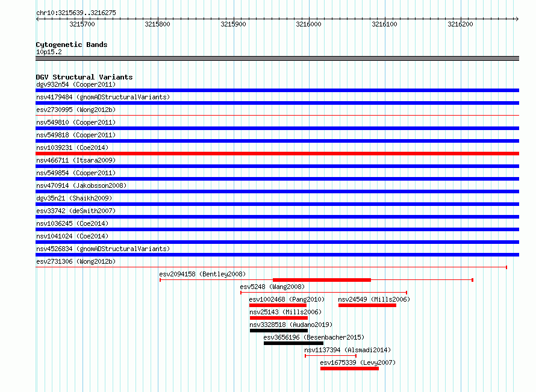The height and width of the screenshot is (392, 536).
Task: Select the red esv1675339 variant bar
Action: [349, 369]
